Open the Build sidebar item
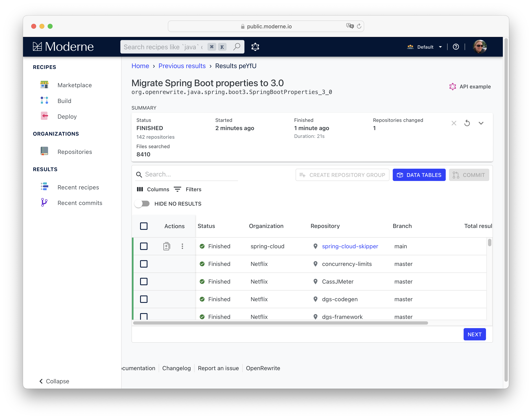The height and width of the screenshot is (419, 532). click(64, 101)
